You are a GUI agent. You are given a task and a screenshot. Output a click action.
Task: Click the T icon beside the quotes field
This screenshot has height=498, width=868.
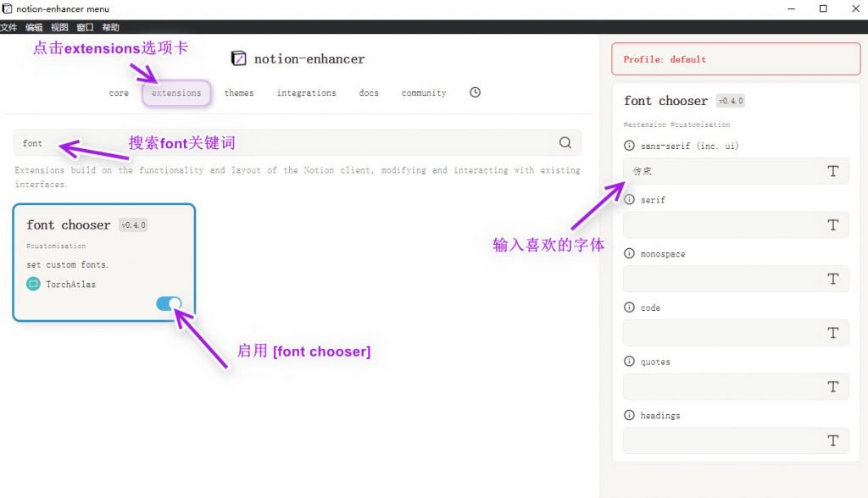click(x=832, y=386)
